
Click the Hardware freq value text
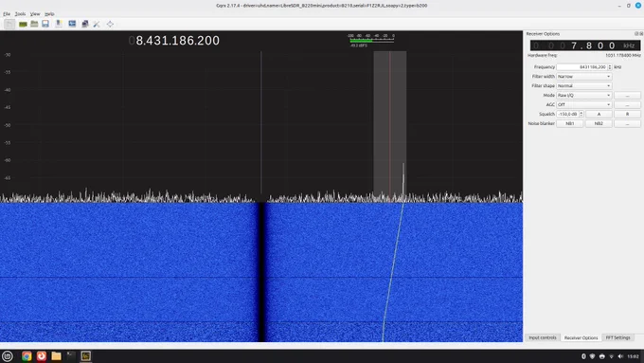(x=622, y=56)
